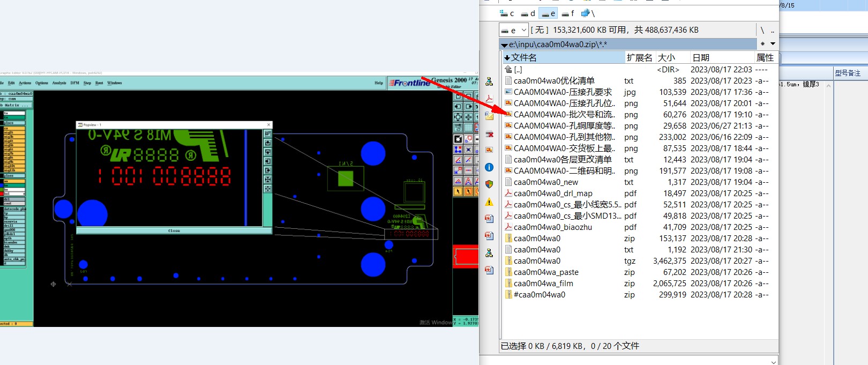Open the Analysis menu in Genesis editor
Viewport: 868px width, 365px height.
(x=59, y=83)
